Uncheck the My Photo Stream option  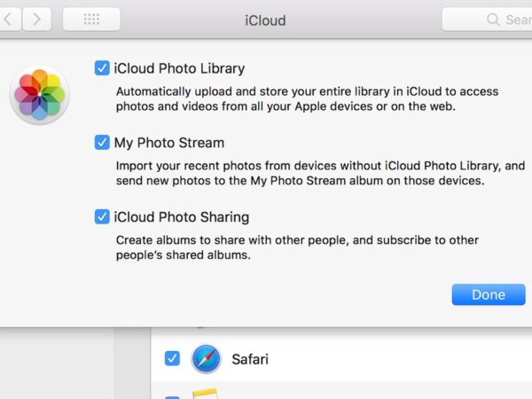point(103,143)
